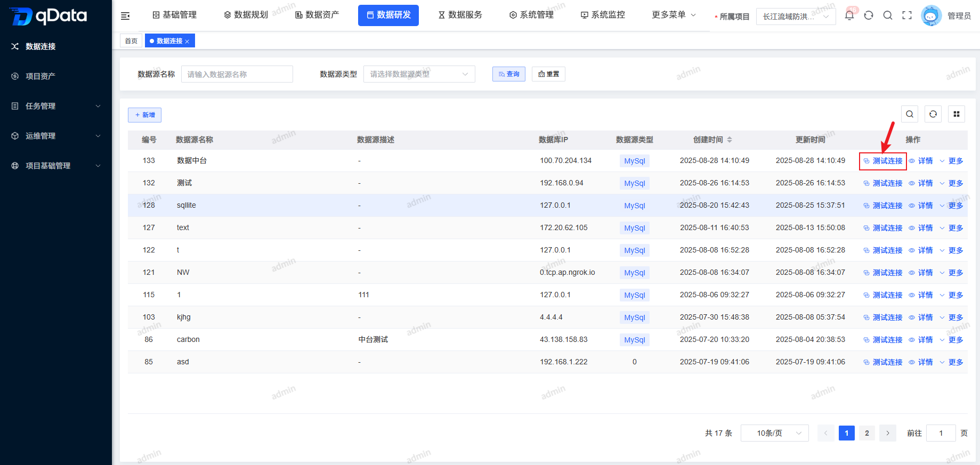This screenshot has height=465, width=980.
Task: Test connection for NW row
Action: coord(883,273)
